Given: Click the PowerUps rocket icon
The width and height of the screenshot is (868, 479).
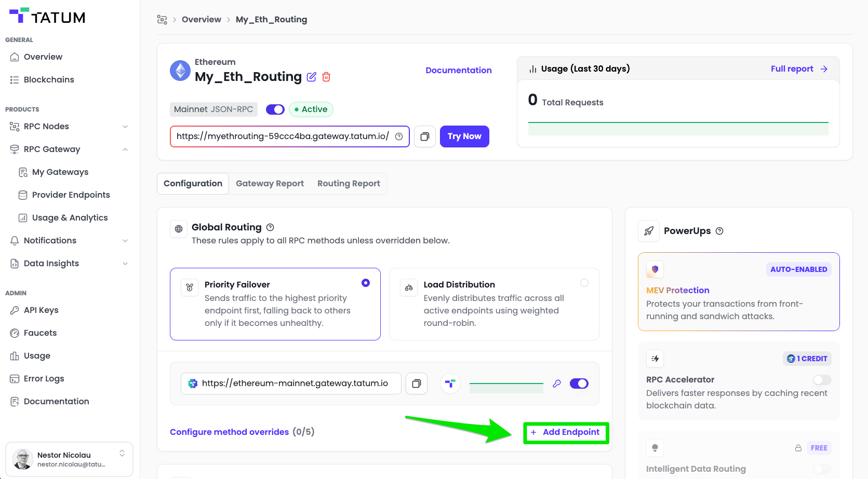Looking at the screenshot, I should click(649, 231).
